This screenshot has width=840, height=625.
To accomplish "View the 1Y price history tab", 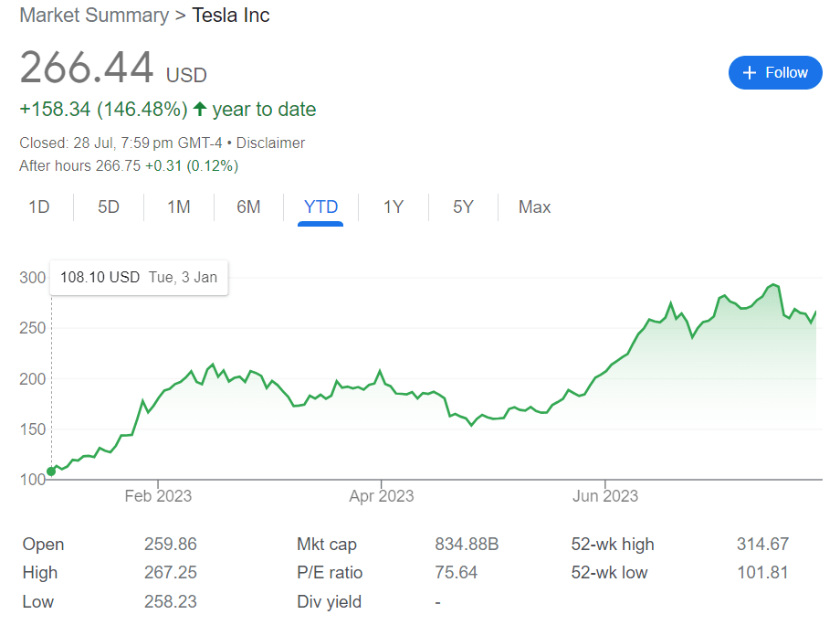I will tap(393, 207).
